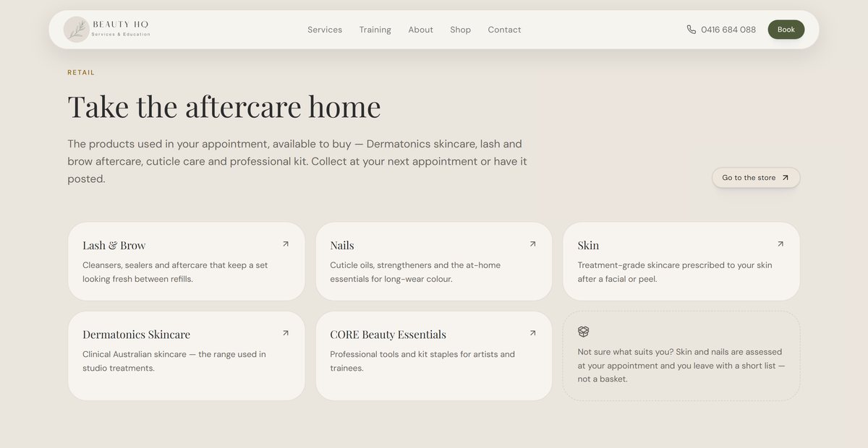
Task: Click the box icon in the dashed info card
Action: point(584,332)
